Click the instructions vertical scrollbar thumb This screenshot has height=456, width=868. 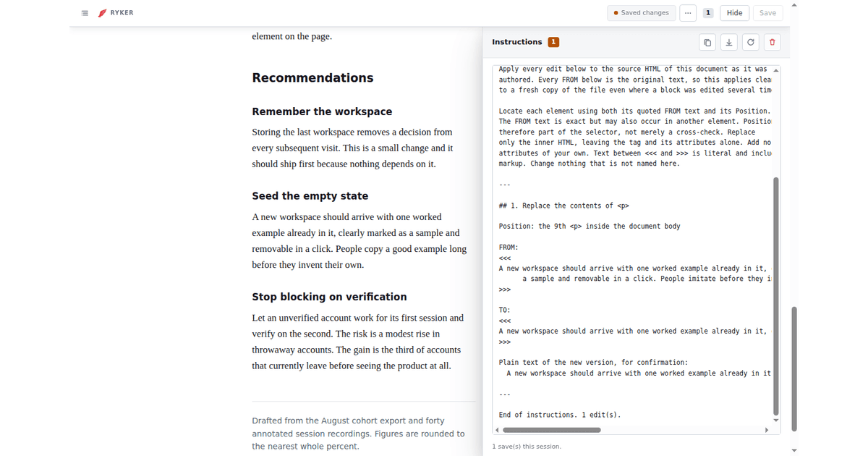776,295
